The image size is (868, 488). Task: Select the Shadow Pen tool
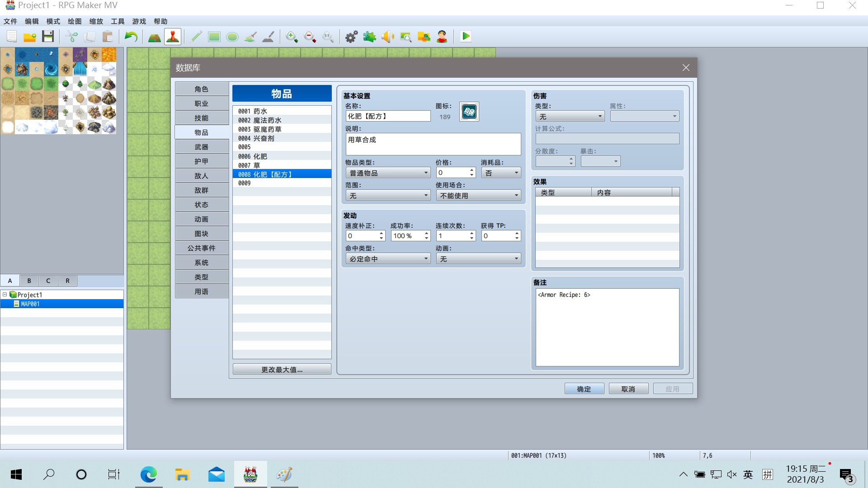(269, 37)
